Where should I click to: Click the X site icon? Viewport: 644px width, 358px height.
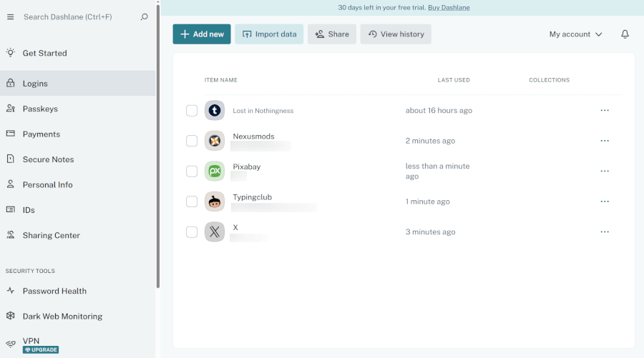click(215, 232)
